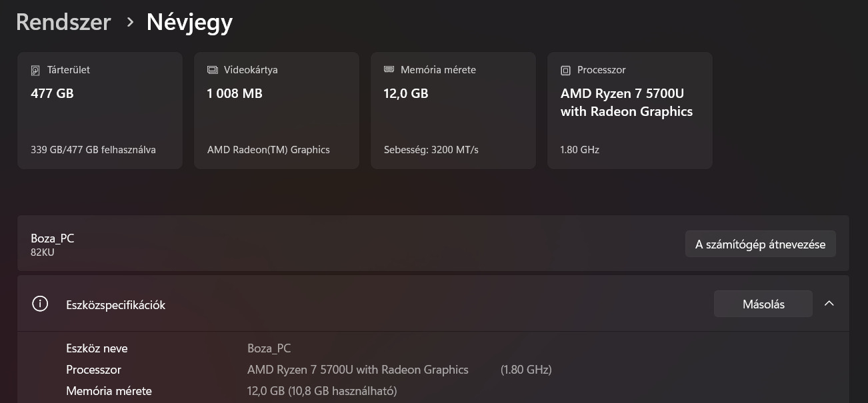Go back to Rendszer via breadcrumb
Viewport: 868px width, 403px height.
tap(63, 22)
